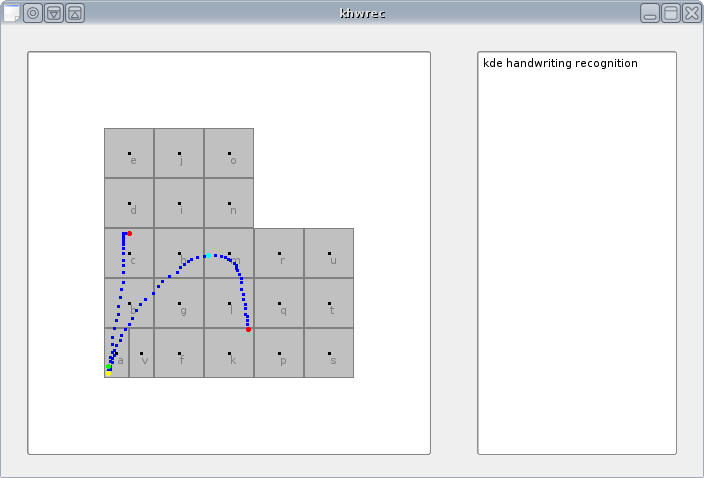Screen dimensions: 704x478
Task: Click the 'b' grid cell
Action: click(129, 303)
